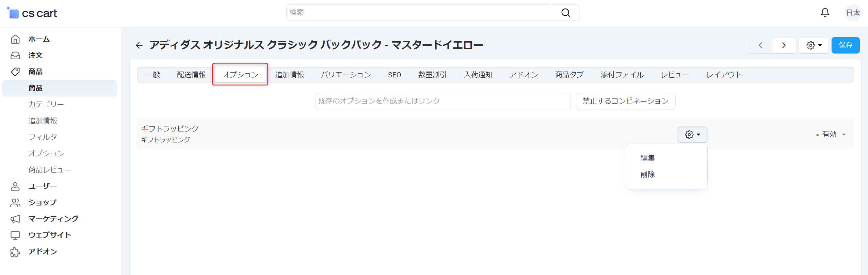Click the back arrow beside product title
Viewport: 868px width, 275px height.
point(139,45)
